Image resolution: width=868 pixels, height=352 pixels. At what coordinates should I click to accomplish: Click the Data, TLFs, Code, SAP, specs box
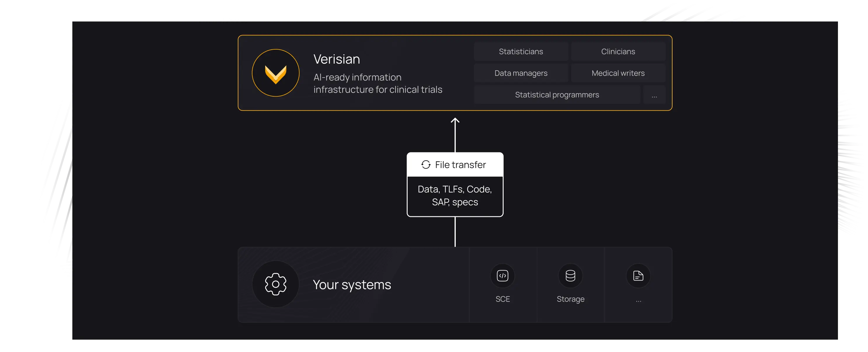point(455,196)
